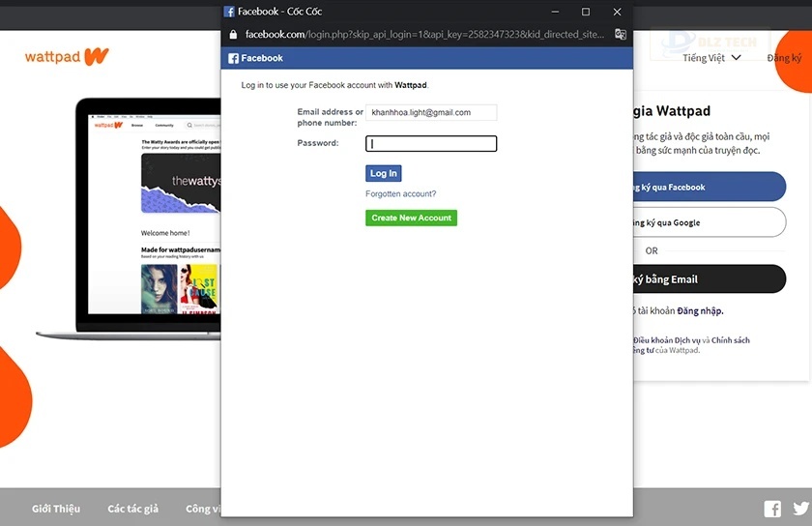Maximize the Facebook popup window
The image size is (812, 526).
click(x=586, y=12)
